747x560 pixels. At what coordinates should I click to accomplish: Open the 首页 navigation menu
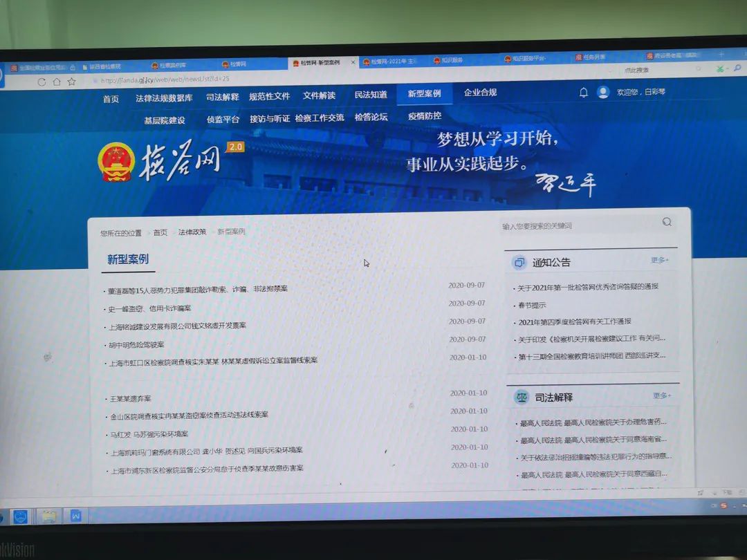click(111, 99)
